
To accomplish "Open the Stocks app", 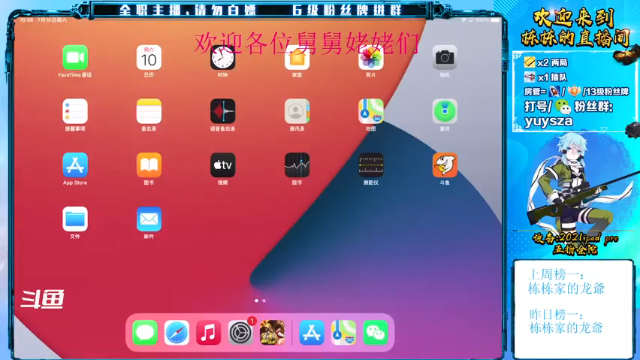I will pyautogui.click(x=297, y=165).
